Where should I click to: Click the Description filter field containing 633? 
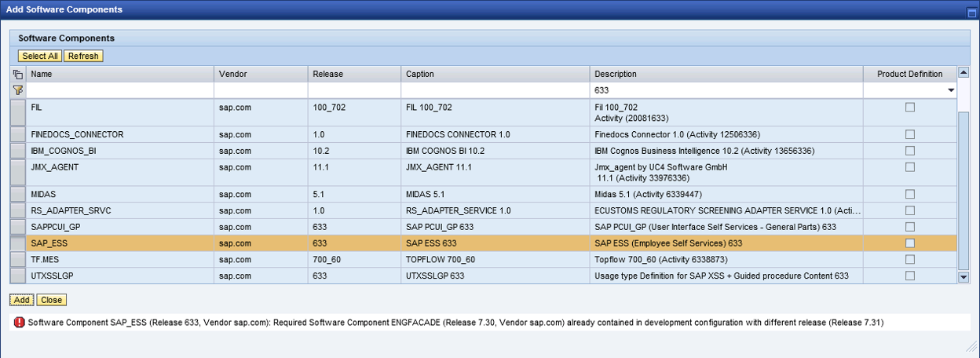[727, 90]
